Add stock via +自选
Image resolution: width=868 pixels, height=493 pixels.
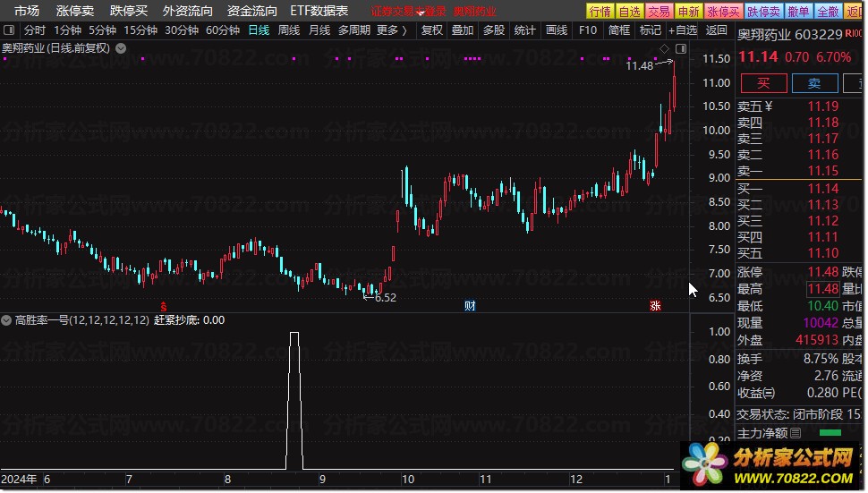683,30
